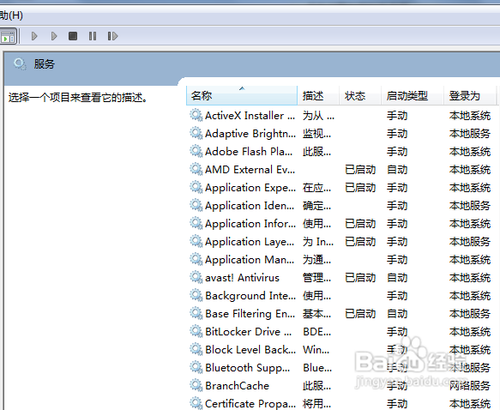Viewport: 500px width, 410px height.
Task: Click the Start Service play icon
Action: pos(34,36)
